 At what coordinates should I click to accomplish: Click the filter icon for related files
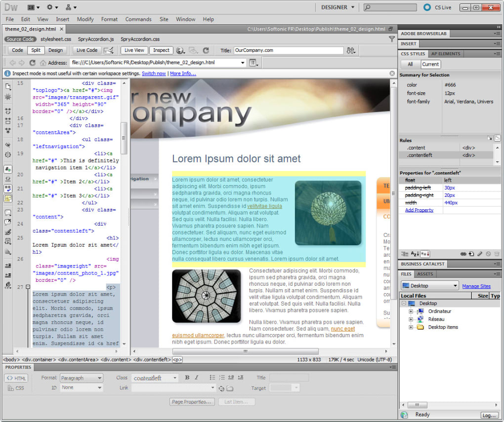click(x=391, y=39)
